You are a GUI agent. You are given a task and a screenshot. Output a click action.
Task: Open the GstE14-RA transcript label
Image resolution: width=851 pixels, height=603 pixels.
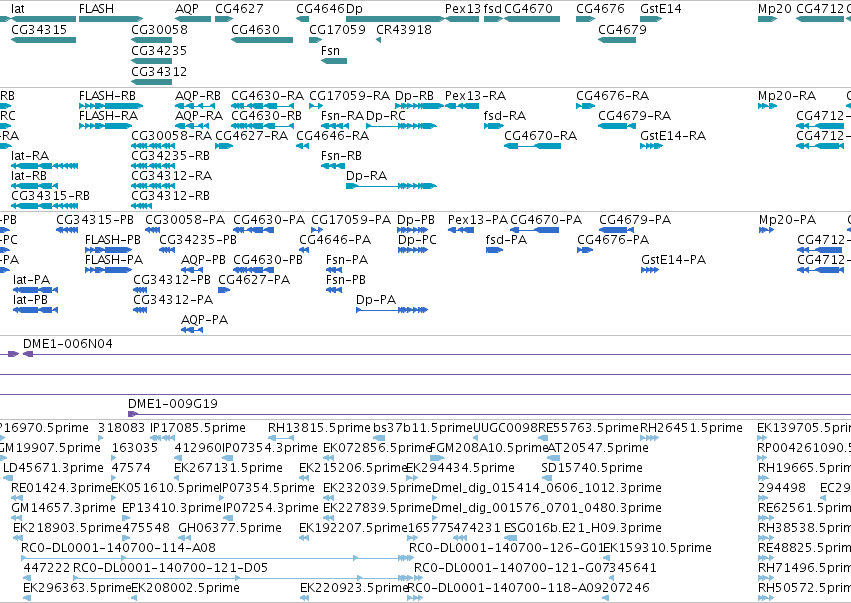tap(672, 136)
